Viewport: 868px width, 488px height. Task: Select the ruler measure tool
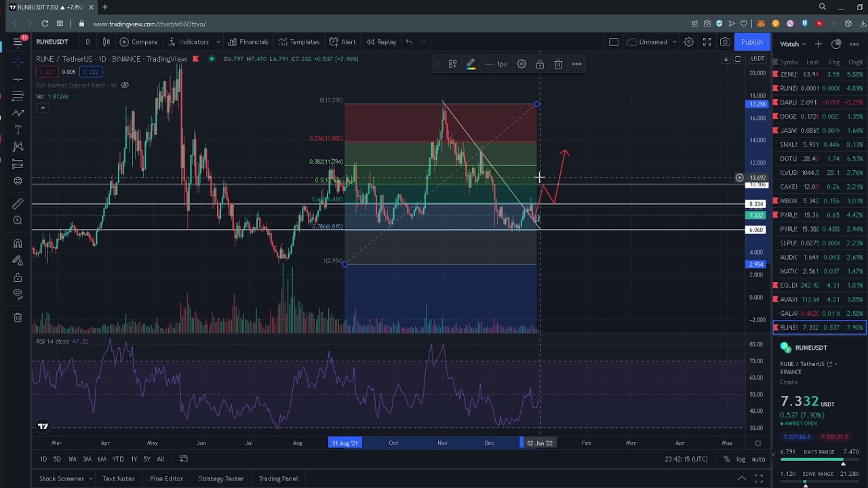tap(18, 203)
